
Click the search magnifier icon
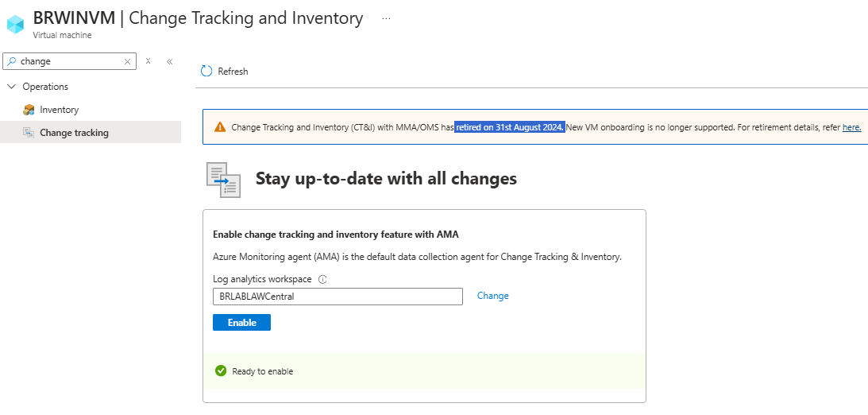click(x=11, y=61)
